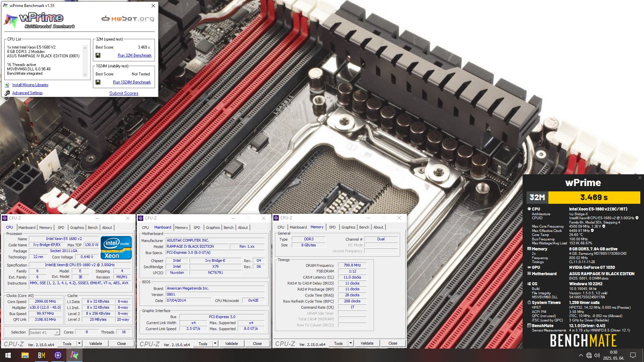Expand Tools dropdown arrow in first CPU-Z
The height and width of the screenshot is (362, 644).
click(x=79, y=344)
